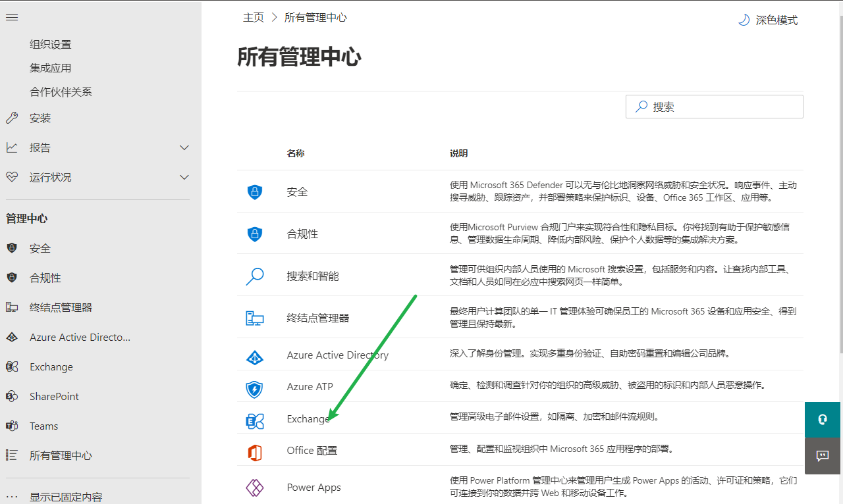This screenshot has height=504, width=843.
Task: Toggle 深色模式 dark mode
Action: pos(768,20)
